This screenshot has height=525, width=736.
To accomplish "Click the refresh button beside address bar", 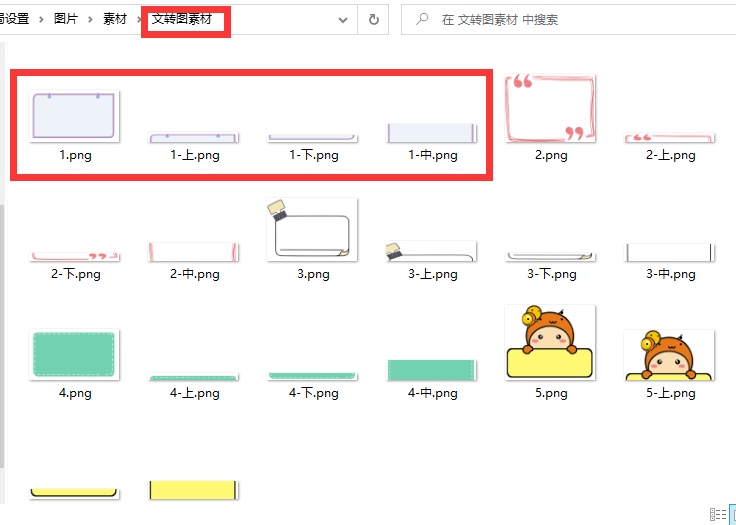I will (373, 19).
